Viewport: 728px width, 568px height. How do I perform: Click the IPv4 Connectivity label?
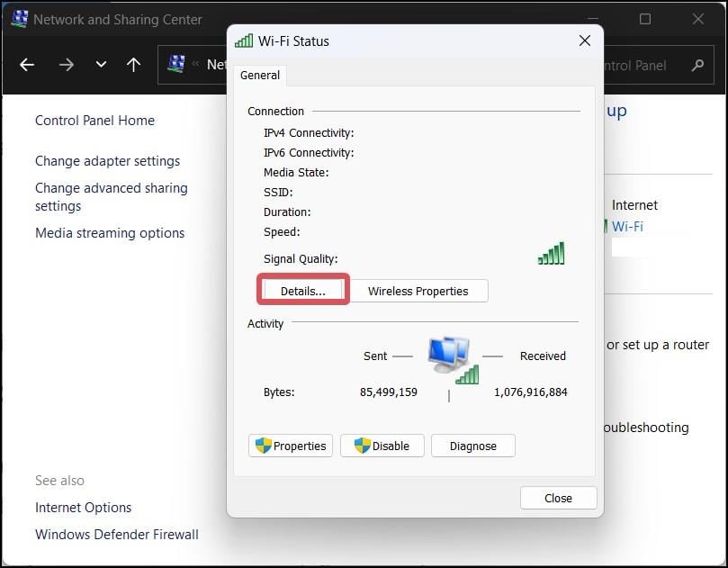pyautogui.click(x=309, y=133)
